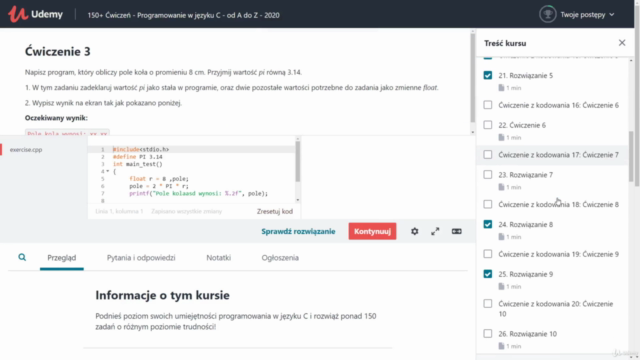Screen dimensions: 640x360
Task: Uncheck the 25. Rozwiązanie 9 checkbox
Action: pos(488,274)
